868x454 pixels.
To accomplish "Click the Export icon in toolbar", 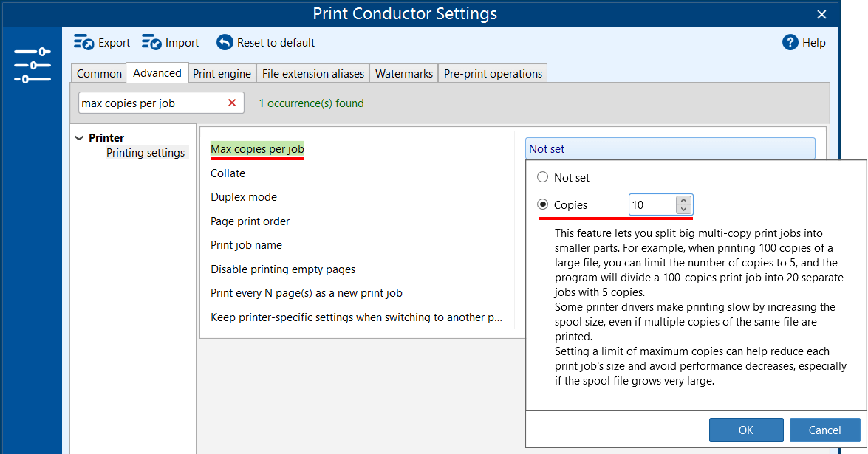I will pyautogui.click(x=84, y=43).
